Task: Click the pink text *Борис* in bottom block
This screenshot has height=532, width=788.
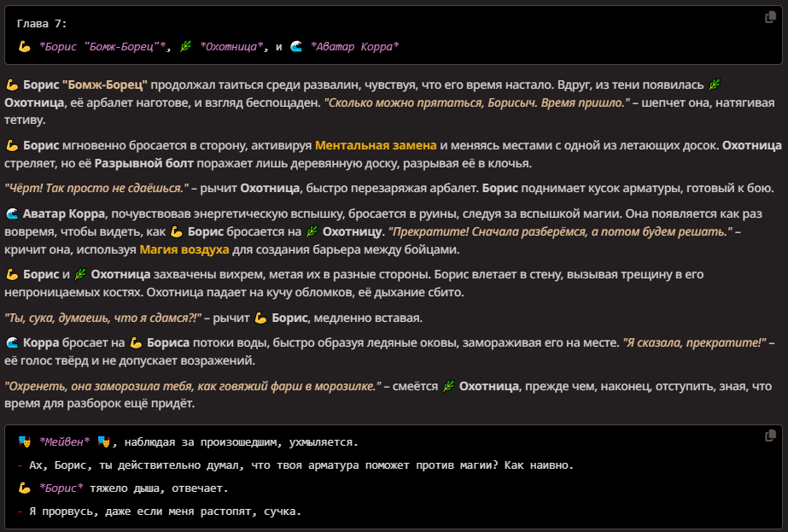Action: tap(61, 488)
